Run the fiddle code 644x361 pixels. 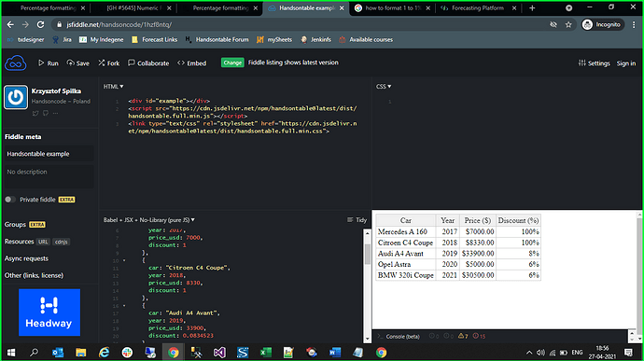[x=49, y=63]
